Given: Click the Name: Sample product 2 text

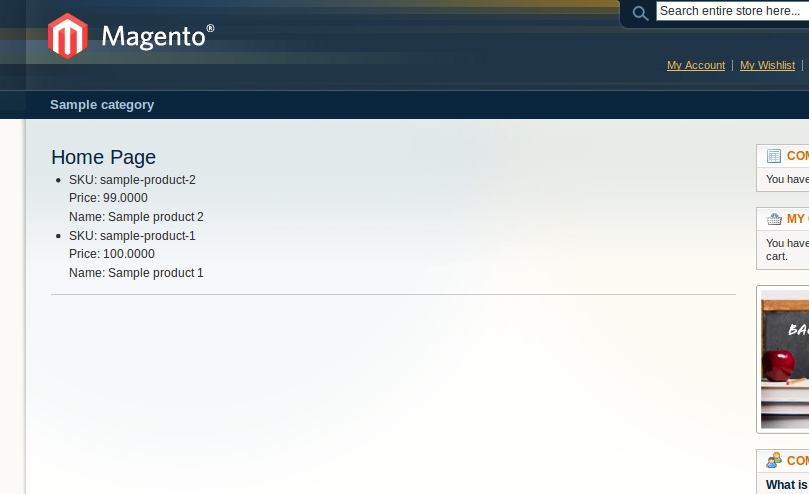Looking at the screenshot, I should pyautogui.click(x=136, y=217).
